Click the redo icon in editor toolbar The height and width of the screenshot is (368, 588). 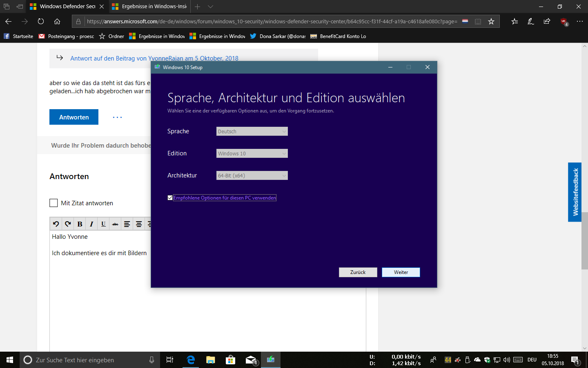[x=68, y=224]
